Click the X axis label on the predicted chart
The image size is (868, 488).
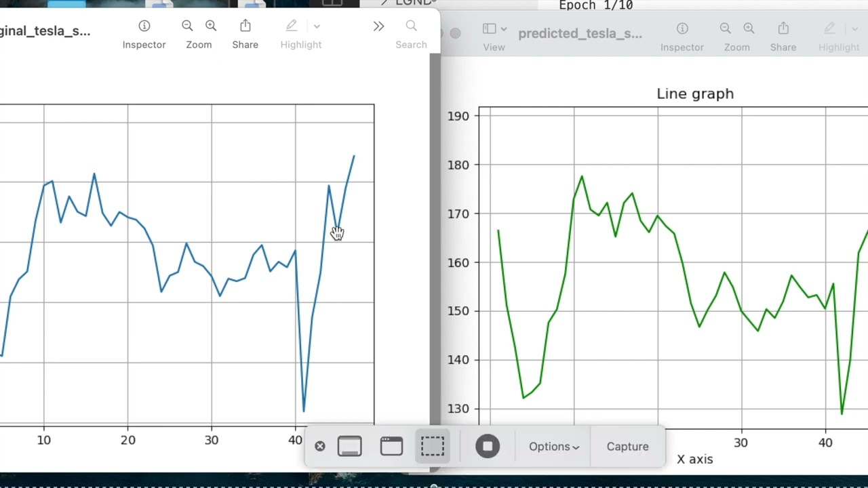[695, 460]
